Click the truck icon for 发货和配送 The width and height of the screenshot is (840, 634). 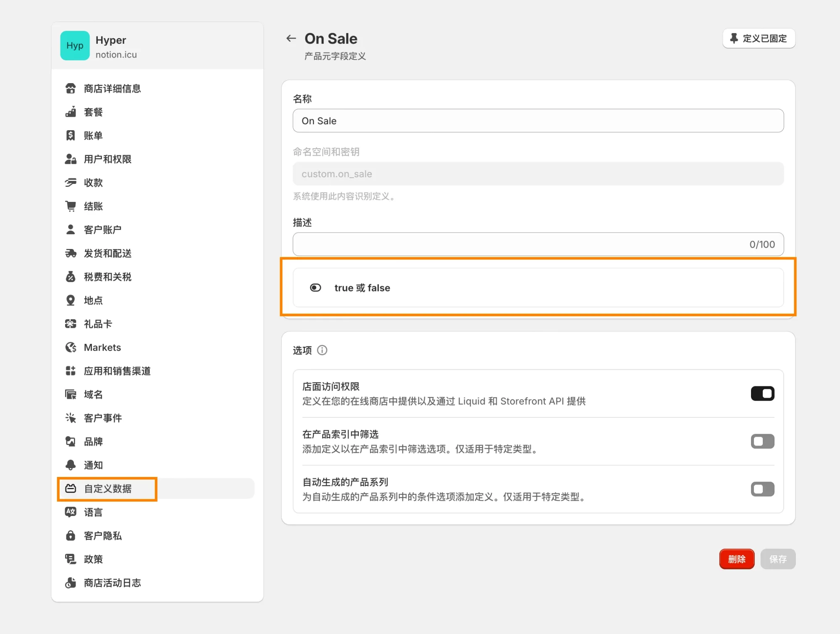click(x=71, y=253)
